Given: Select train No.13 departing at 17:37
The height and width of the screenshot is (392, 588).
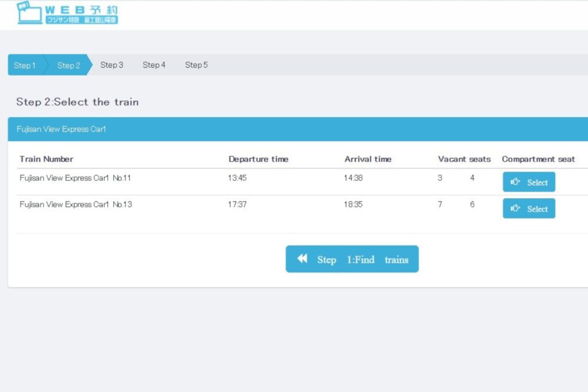Looking at the screenshot, I should click(529, 208).
